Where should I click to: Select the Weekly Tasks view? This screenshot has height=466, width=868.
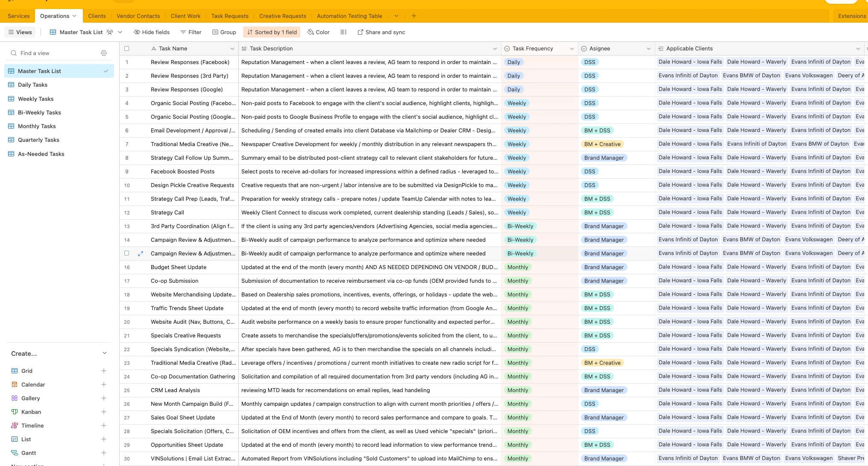[x=59, y=99]
